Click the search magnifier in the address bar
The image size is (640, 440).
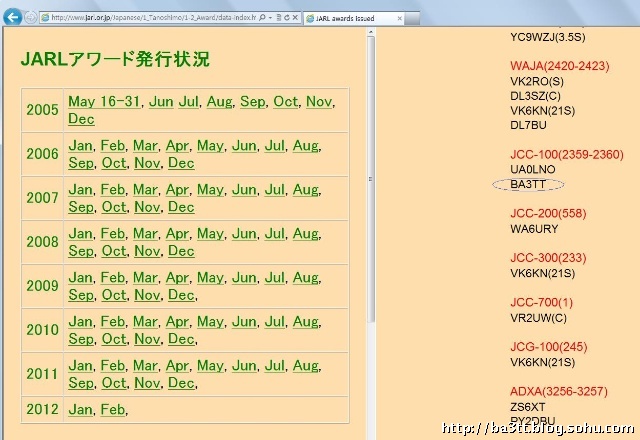click(262, 18)
